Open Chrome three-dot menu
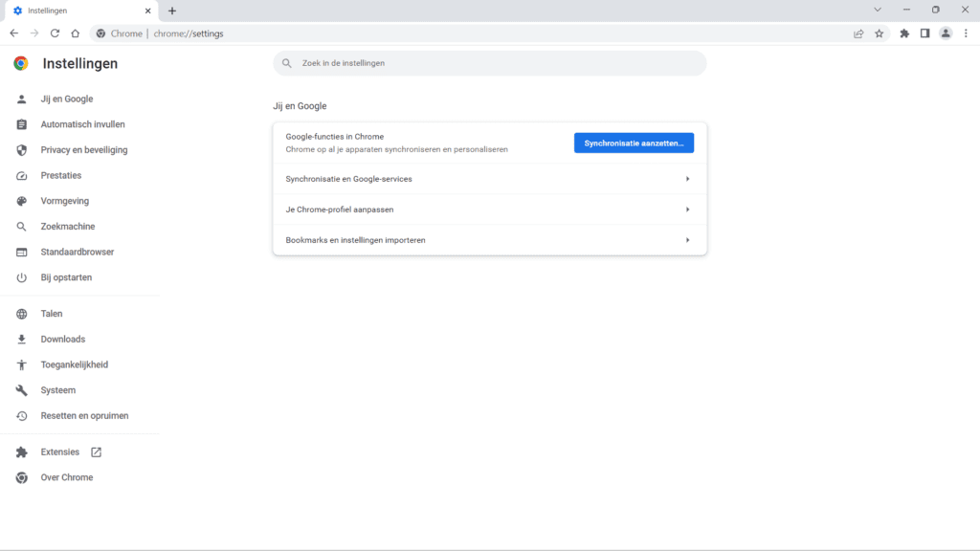 click(967, 33)
